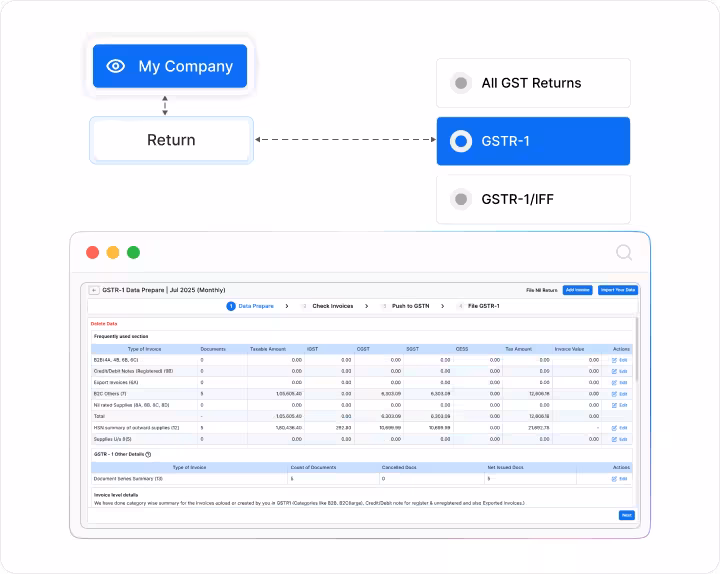Edit the Nil rated Supplies row
This screenshot has width=720, height=574.
pyautogui.click(x=619, y=405)
